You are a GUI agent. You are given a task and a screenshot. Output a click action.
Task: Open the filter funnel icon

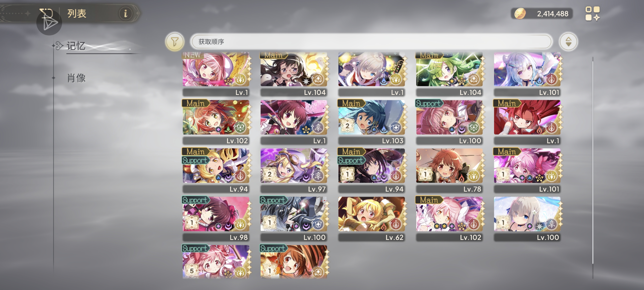[x=175, y=41]
